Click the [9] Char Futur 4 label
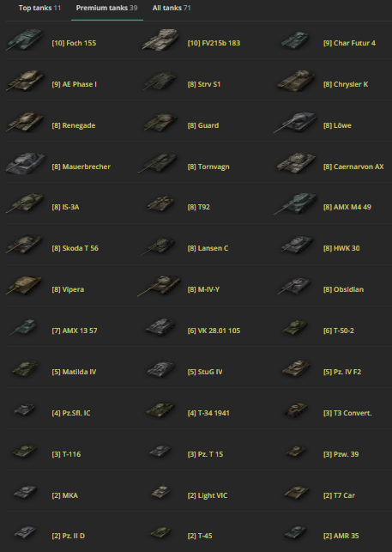This screenshot has width=392, height=552. pos(349,43)
